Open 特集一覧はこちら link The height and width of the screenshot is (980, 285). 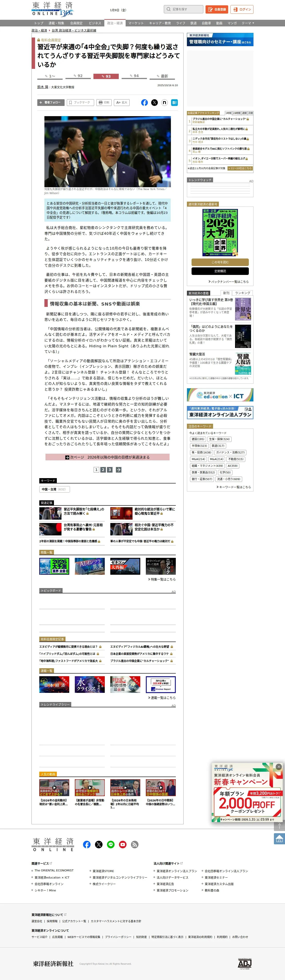point(162,579)
